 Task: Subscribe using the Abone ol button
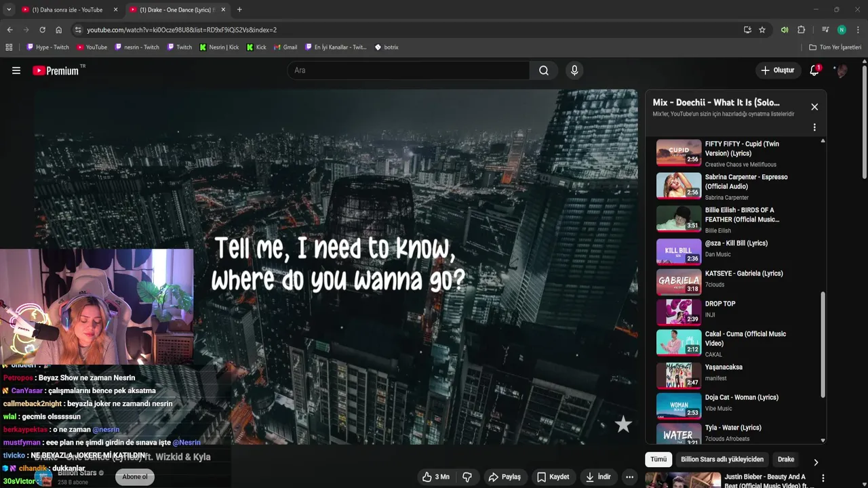tap(135, 477)
